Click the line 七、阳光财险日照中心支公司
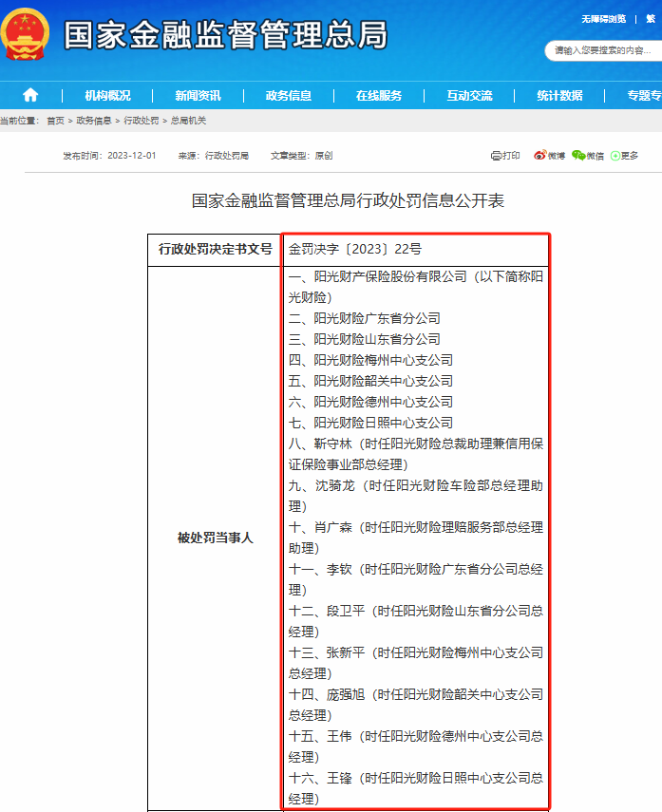The height and width of the screenshot is (812, 662). 370,423
